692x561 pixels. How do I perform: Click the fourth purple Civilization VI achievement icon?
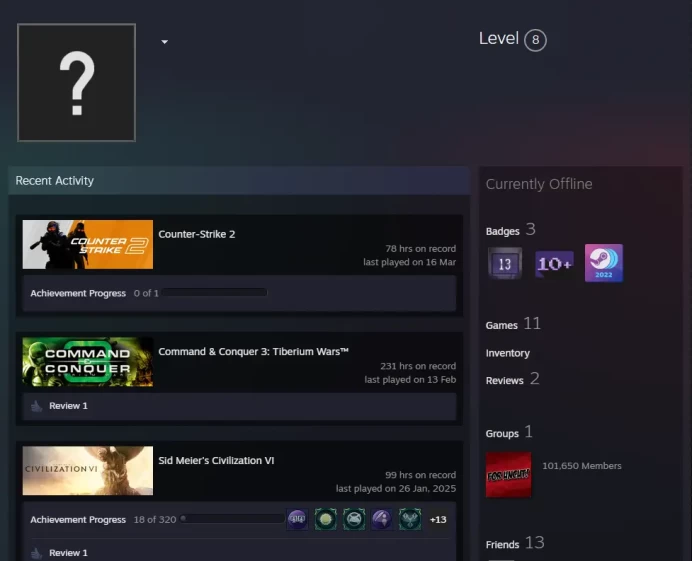tap(382, 519)
